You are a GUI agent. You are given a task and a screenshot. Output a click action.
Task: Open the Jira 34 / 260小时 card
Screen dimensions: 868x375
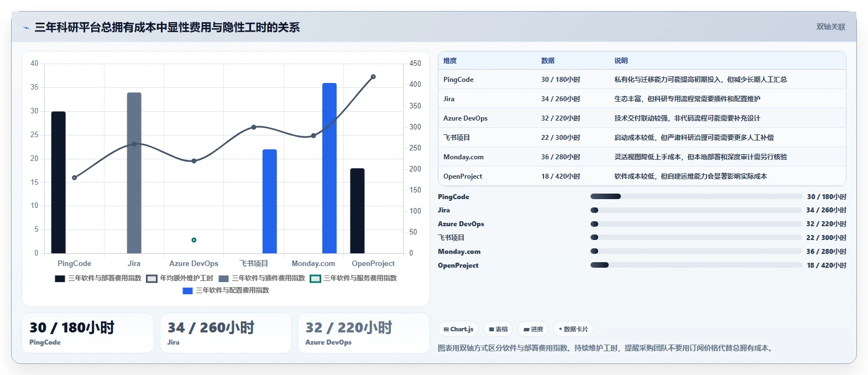pos(226,333)
